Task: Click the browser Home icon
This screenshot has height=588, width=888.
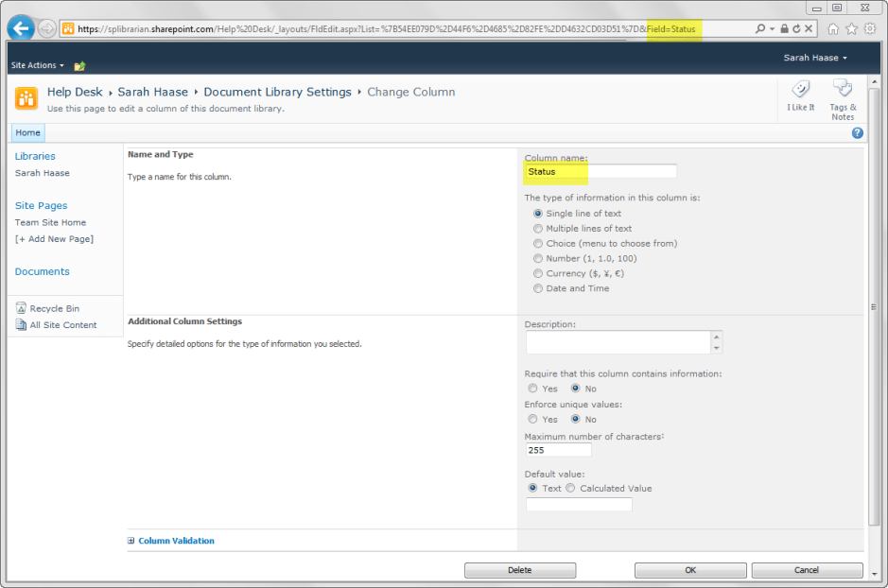Action: (833, 29)
